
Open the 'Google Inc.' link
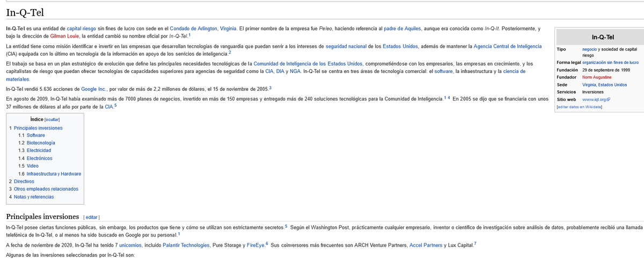(x=94, y=89)
